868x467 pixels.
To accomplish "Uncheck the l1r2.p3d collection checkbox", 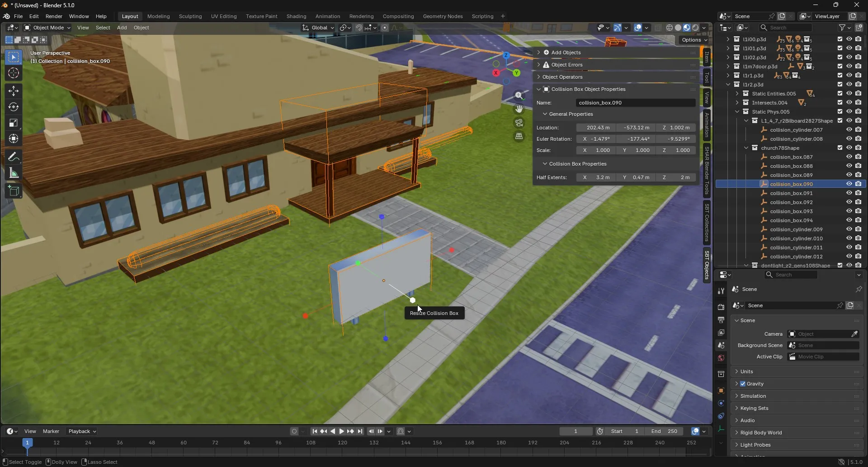I will (840, 85).
